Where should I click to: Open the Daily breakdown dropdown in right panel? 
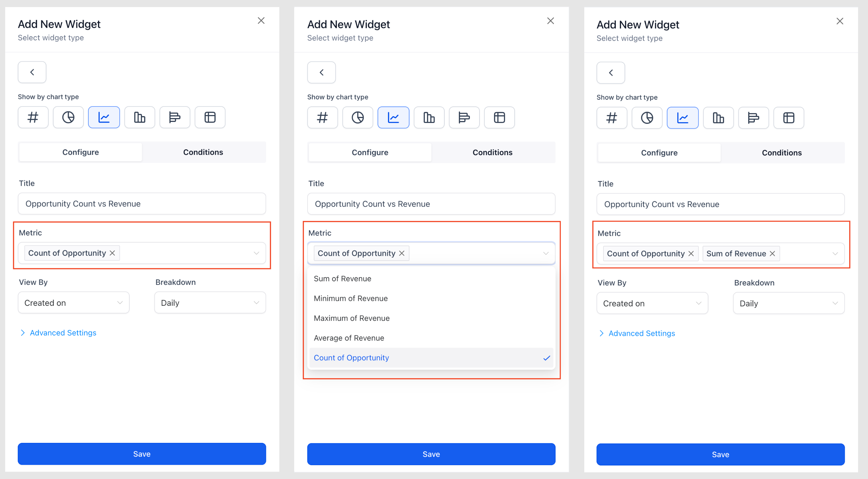(788, 304)
